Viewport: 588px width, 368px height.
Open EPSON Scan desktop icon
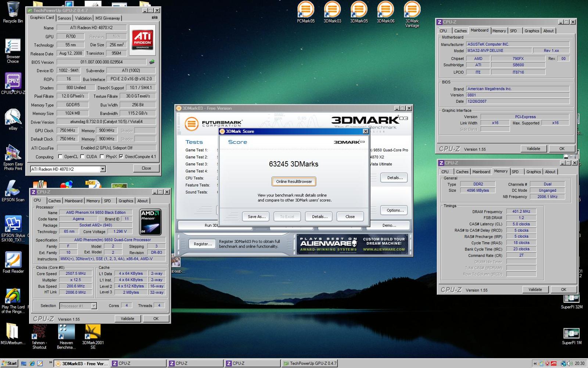coord(13,191)
